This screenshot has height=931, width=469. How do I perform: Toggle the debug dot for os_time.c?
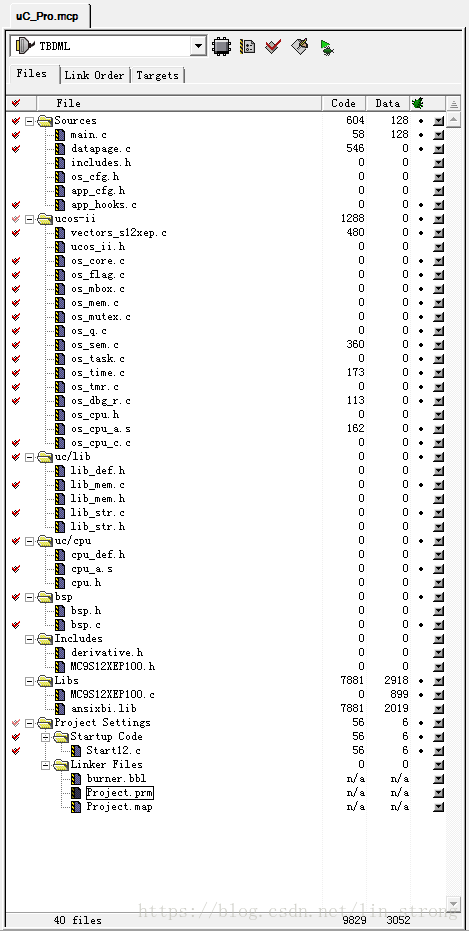(421, 373)
